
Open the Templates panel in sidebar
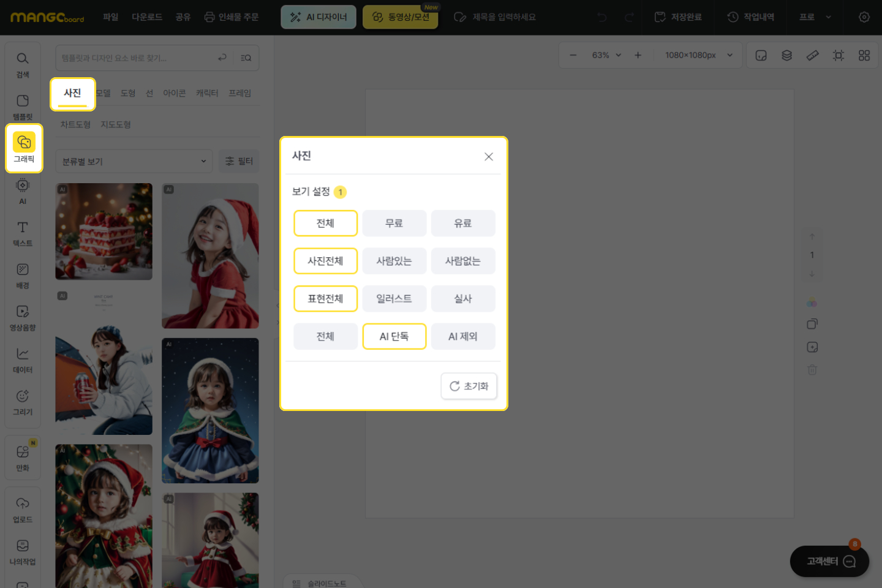coord(23,107)
